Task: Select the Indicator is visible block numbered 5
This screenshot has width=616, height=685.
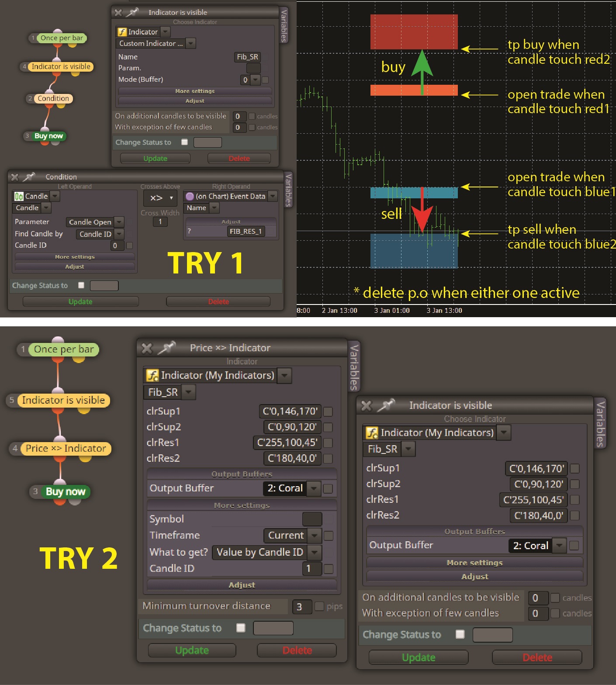Action: tap(63, 400)
